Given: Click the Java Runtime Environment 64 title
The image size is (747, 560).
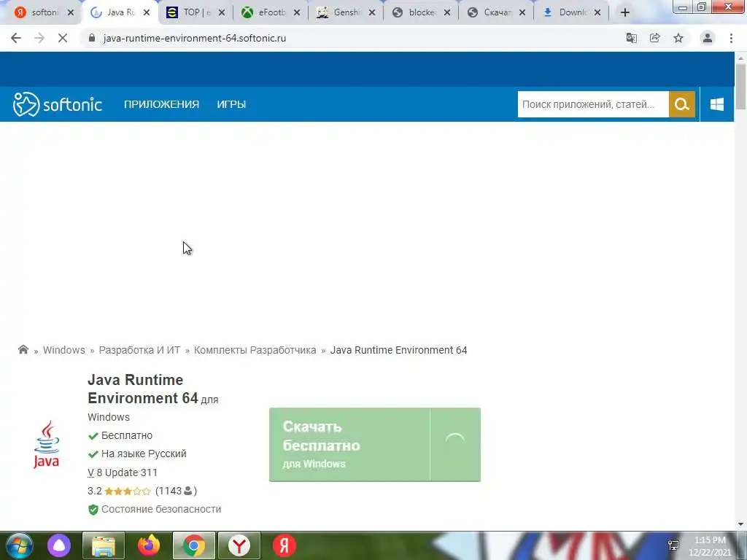Looking at the screenshot, I should [143, 389].
